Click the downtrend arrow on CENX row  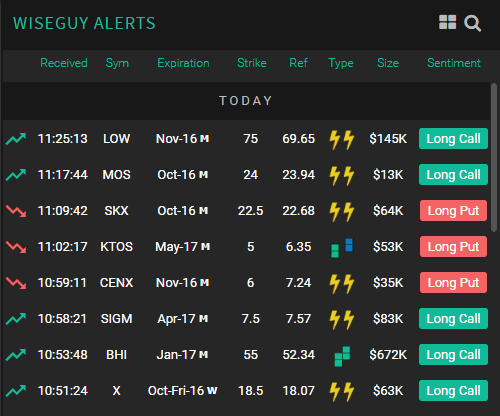16,283
